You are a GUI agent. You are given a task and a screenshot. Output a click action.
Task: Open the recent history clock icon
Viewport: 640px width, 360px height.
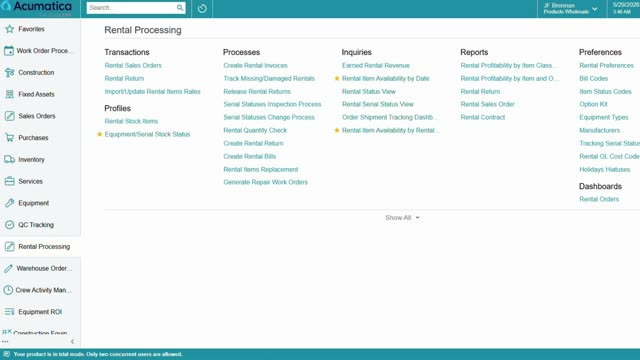[x=202, y=8]
